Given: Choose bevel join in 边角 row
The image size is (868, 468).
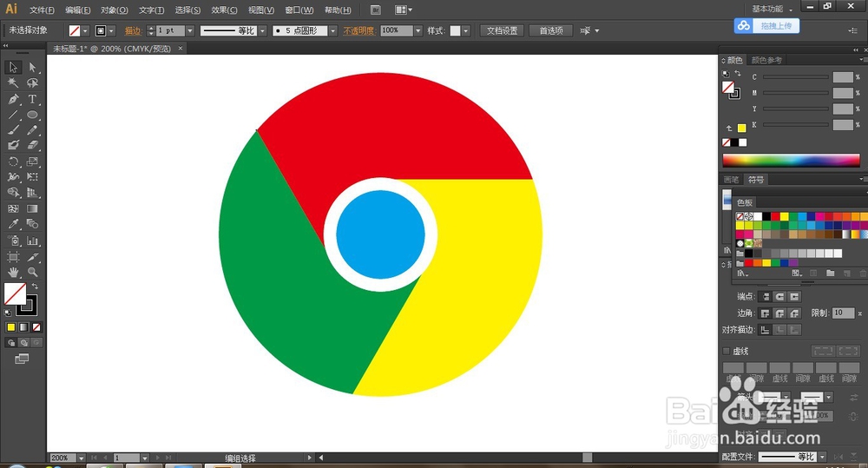Looking at the screenshot, I should pyautogui.click(x=794, y=313).
